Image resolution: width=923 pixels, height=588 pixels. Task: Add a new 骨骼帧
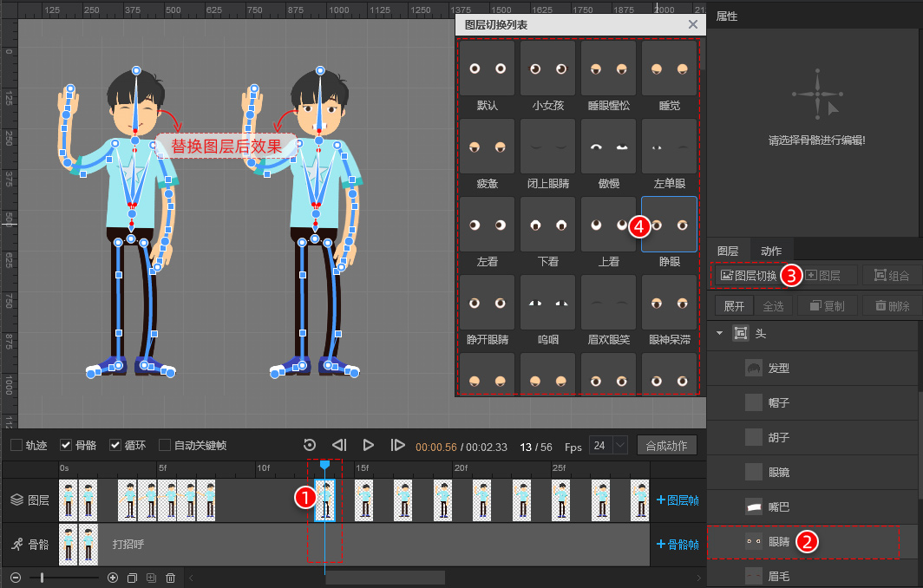[x=678, y=545]
